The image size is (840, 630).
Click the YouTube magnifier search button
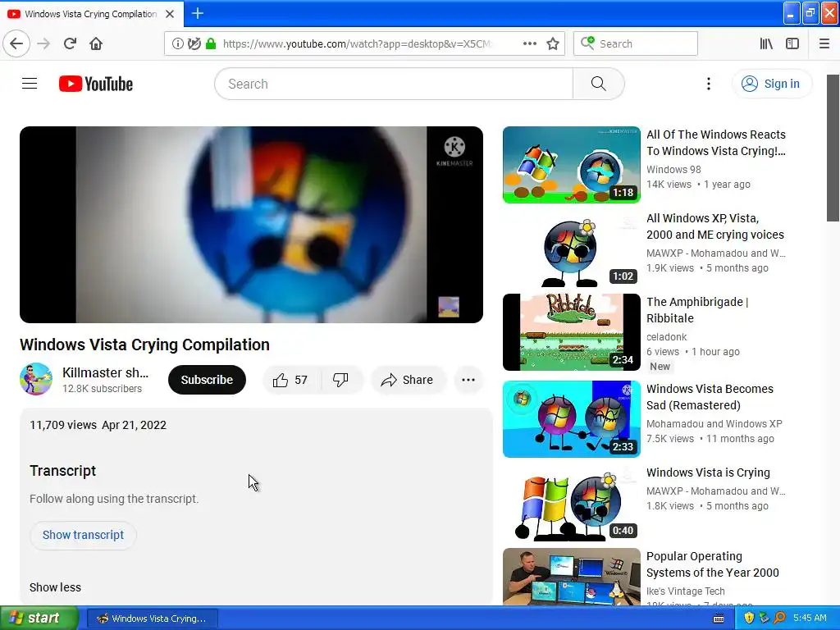point(598,84)
